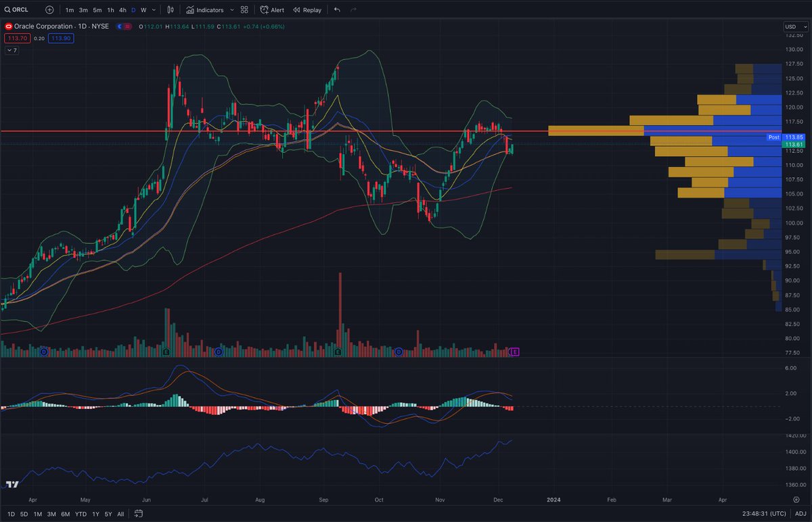812x522 pixels.
Task: Click the blue buy price 113.90 button
Action: point(61,39)
